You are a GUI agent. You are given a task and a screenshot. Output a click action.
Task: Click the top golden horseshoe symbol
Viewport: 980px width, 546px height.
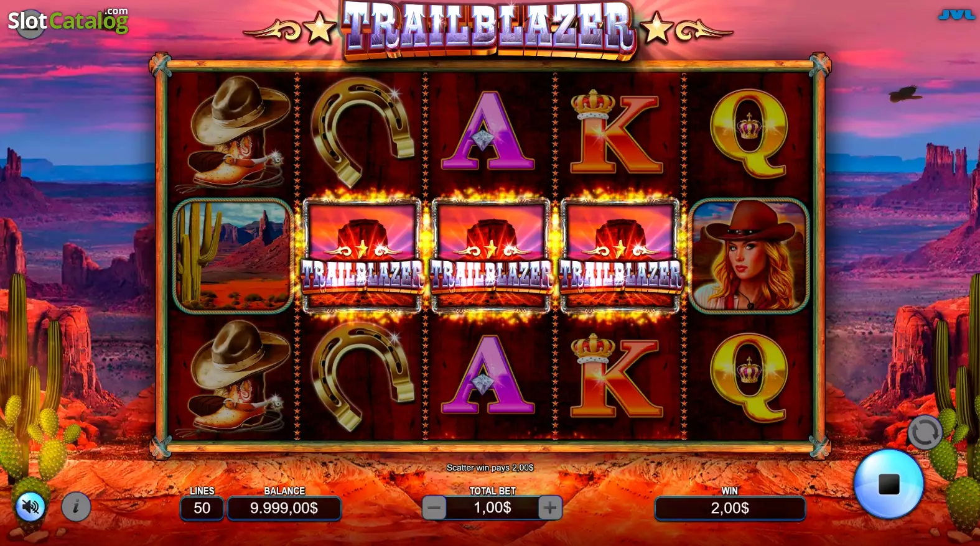coord(362,131)
